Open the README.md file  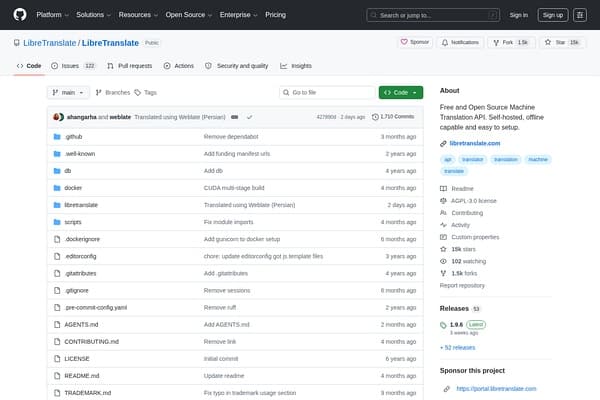coord(82,376)
